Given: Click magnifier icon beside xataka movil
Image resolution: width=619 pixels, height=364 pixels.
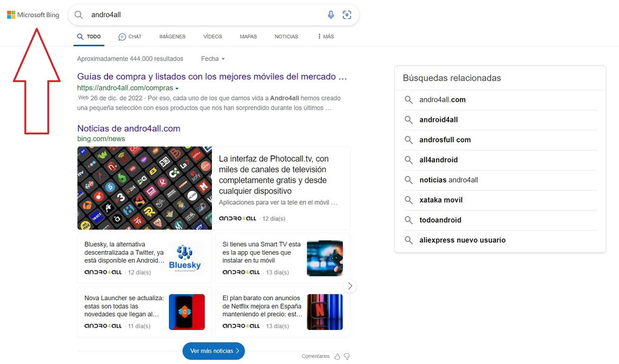Looking at the screenshot, I should pos(409,200).
